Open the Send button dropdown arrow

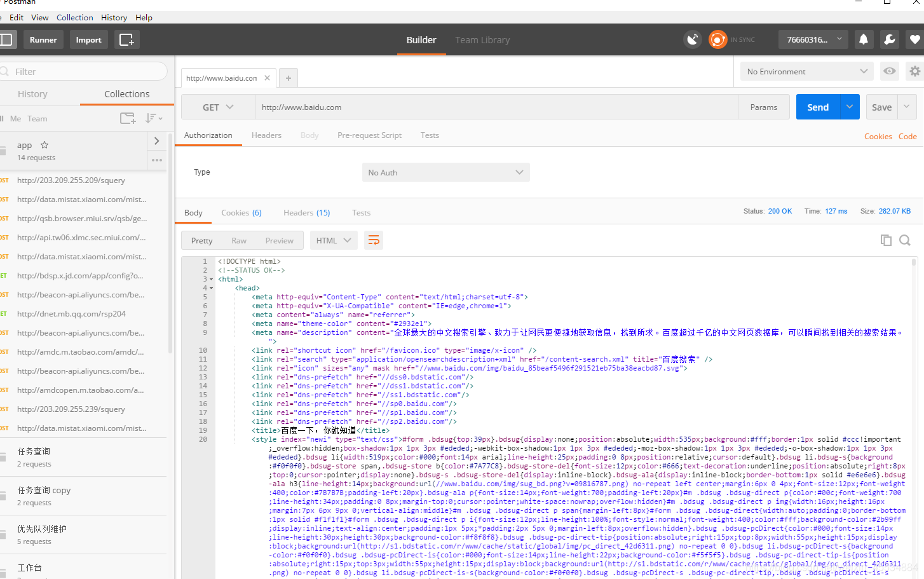(x=850, y=107)
